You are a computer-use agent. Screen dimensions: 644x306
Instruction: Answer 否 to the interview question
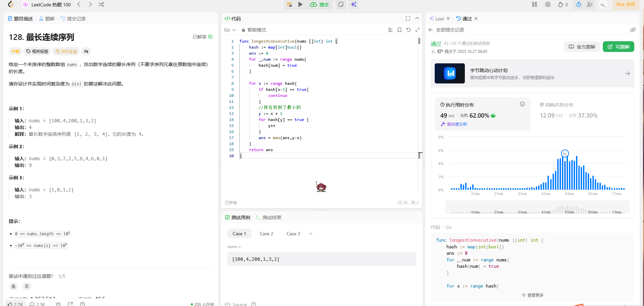[x=27, y=286]
